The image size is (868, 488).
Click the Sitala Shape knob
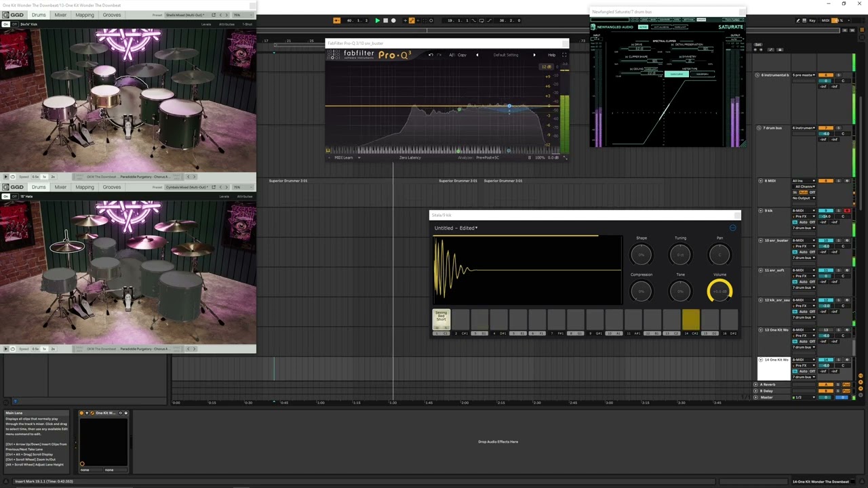[x=641, y=255]
